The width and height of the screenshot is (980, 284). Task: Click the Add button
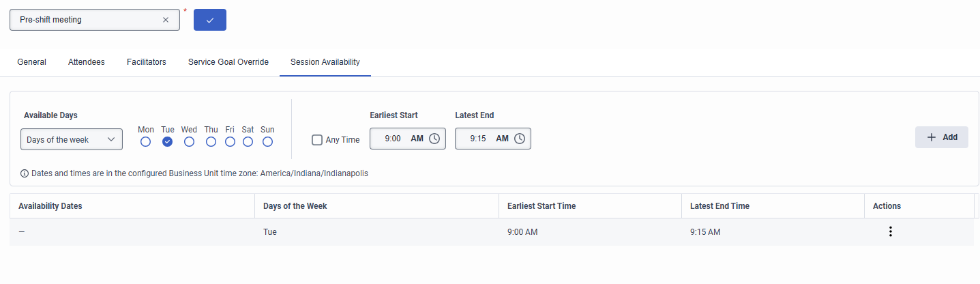tap(942, 137)
